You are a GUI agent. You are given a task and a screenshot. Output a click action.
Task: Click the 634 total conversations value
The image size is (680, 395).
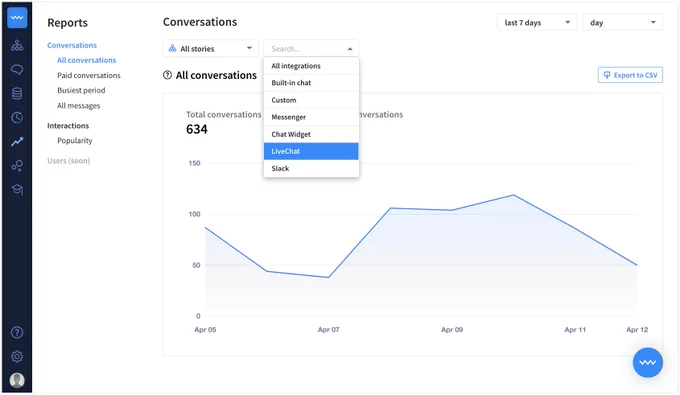[x=197, y=129]
